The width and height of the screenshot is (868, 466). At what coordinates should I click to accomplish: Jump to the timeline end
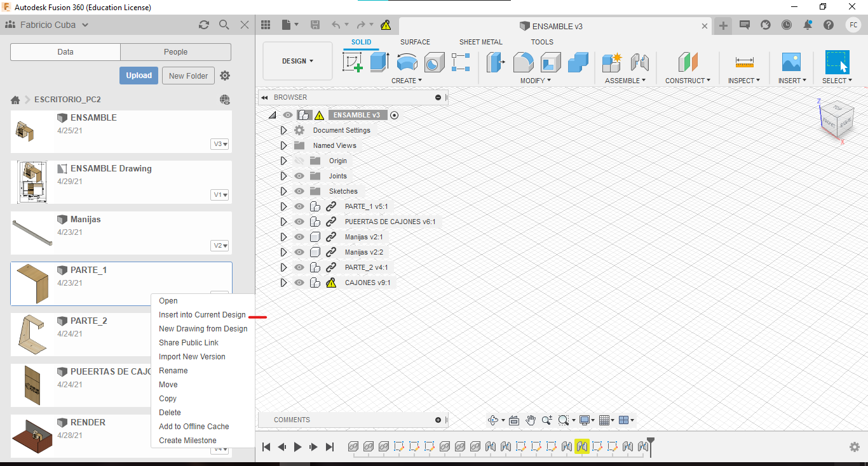329,447
